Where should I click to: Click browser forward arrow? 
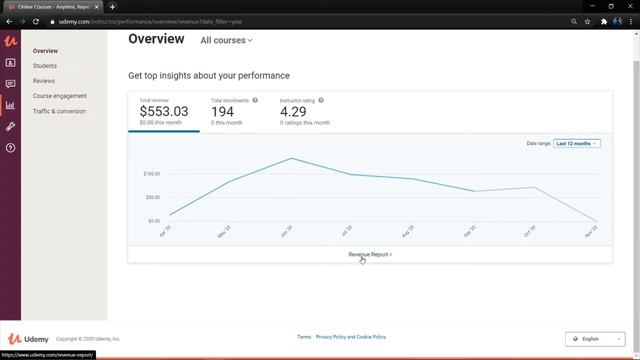pyautogui.click(x=22, y=22)
